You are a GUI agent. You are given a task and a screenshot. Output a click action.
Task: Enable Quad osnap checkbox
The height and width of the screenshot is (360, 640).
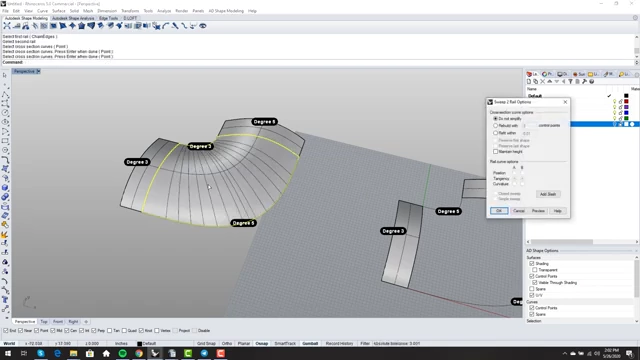pyautogui.click(x=124, y=331)
